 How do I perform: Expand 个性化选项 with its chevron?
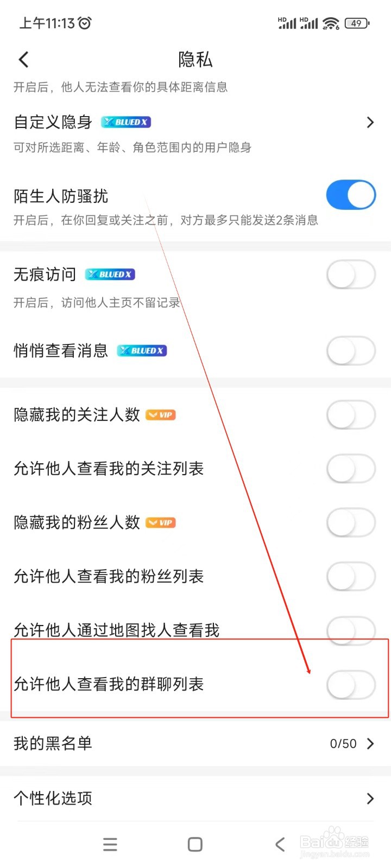pyautogui.click(x=370, y=798)
